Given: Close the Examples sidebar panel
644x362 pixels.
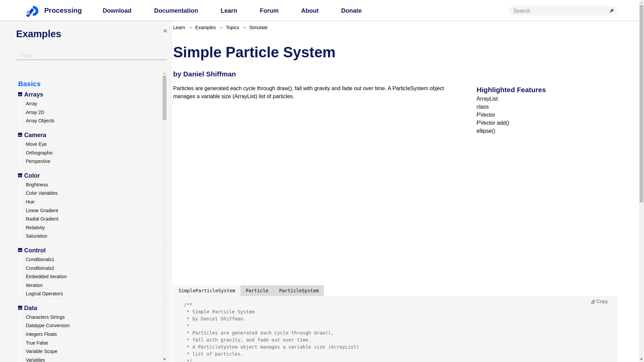Looking at the screenshot, I should pos(165,31).
